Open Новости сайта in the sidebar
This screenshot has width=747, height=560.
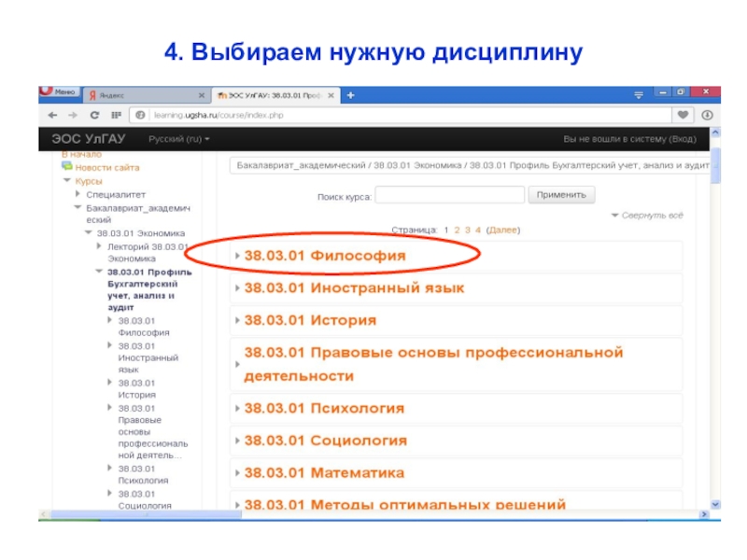point(107,167)
